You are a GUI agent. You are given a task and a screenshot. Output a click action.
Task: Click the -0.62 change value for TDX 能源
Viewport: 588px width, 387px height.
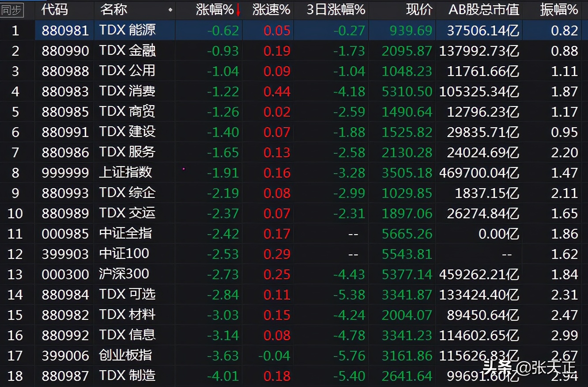click(223, 30)
